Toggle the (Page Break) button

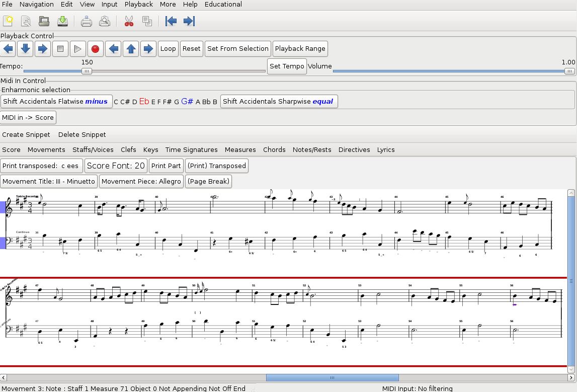click(208, 181)
